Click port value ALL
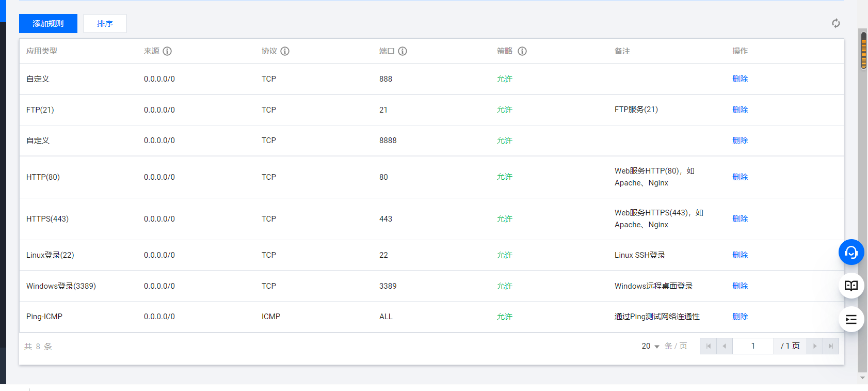Viewport: 868px width, 391px height. (386, 317)
